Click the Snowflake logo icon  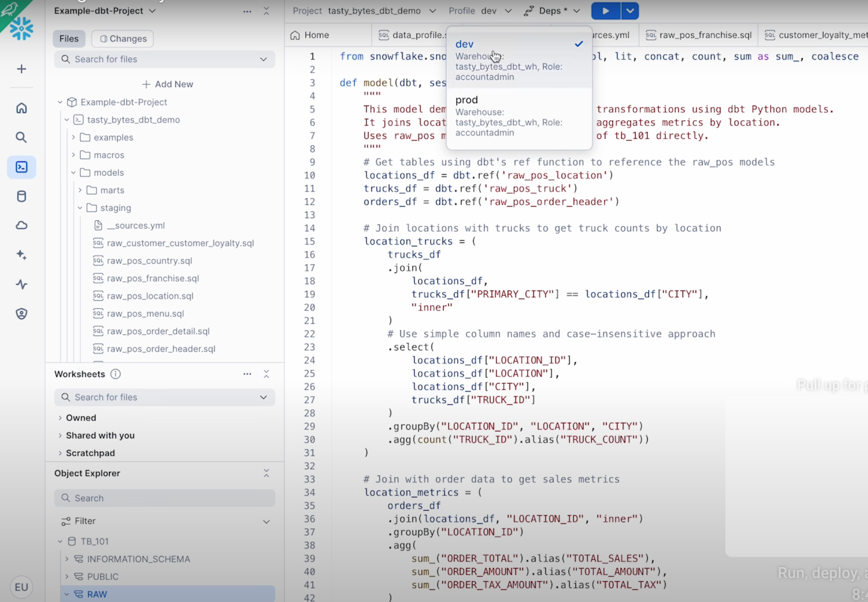[x=22, y=29]
